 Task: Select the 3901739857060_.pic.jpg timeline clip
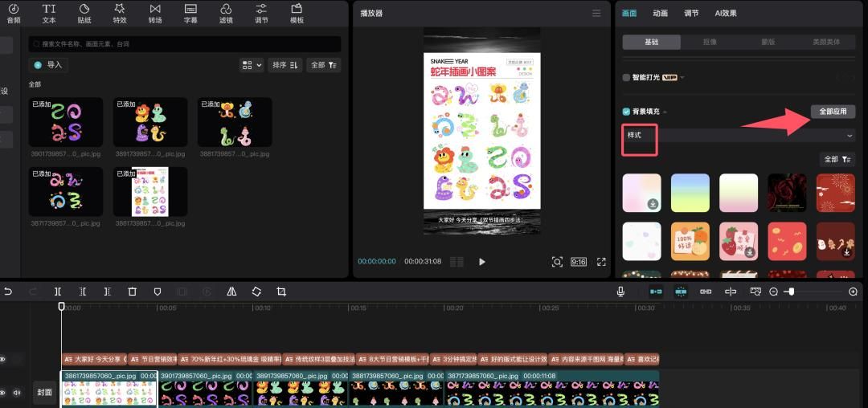[x=206, y=390]
